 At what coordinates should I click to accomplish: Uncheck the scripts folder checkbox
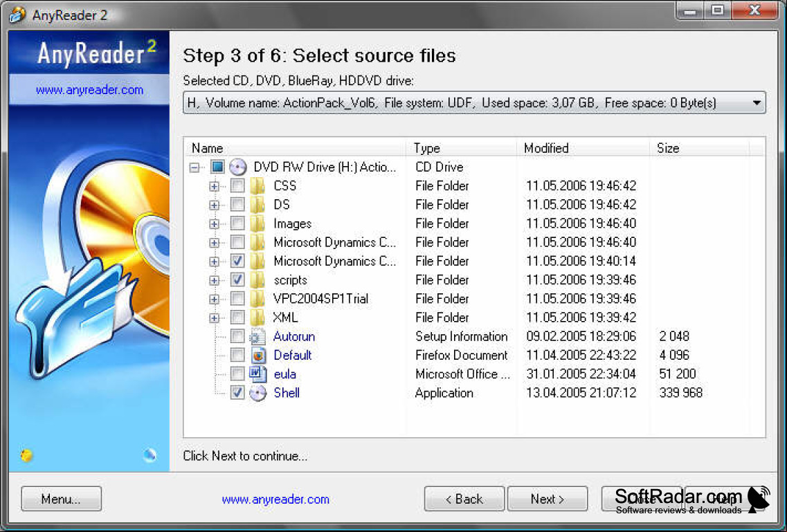237,279
